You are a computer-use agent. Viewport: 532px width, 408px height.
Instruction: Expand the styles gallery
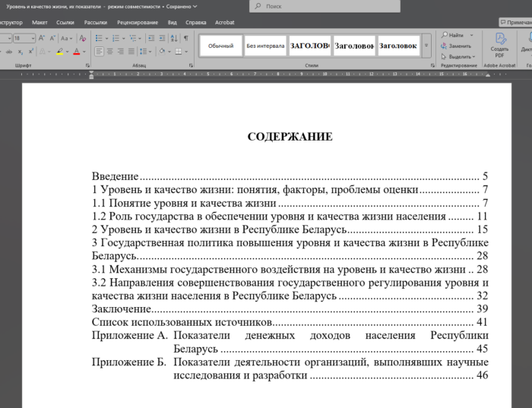tap(426, 46)
